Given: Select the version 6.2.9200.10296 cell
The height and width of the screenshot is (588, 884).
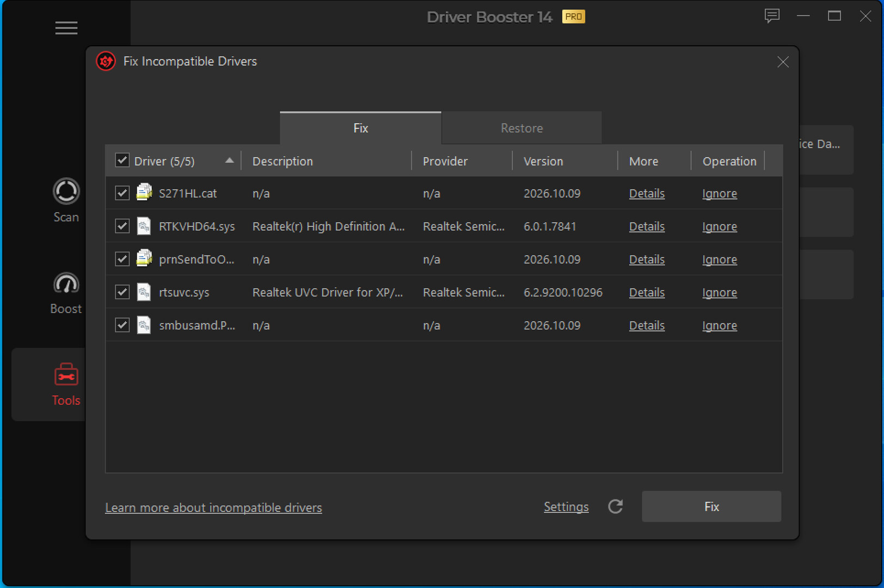Looking at the screenshot, I should (563, 292).
